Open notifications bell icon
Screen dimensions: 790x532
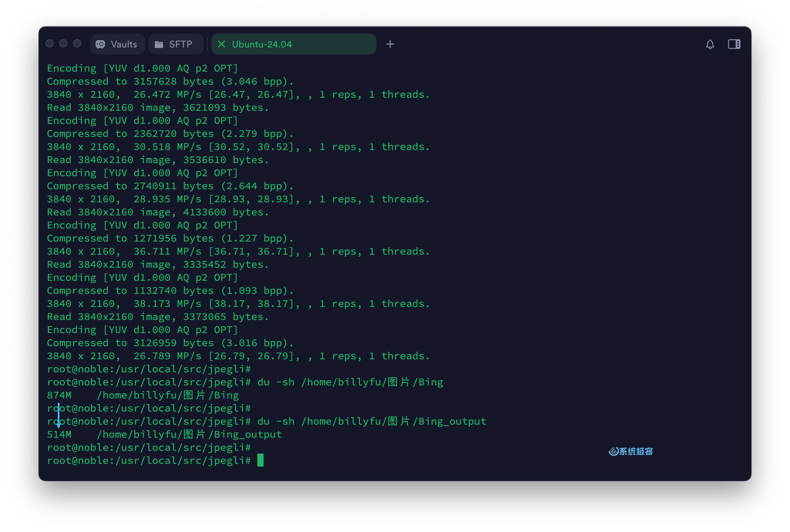(x=710, y=44)
